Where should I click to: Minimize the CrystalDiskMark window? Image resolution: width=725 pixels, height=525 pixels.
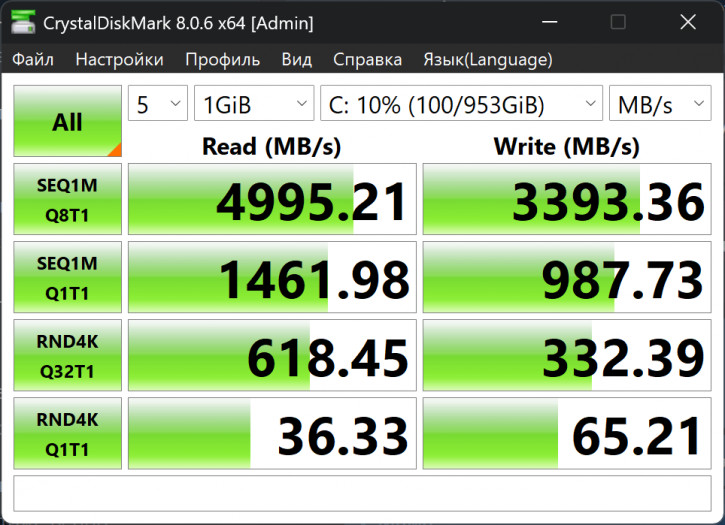coord(549,22)
